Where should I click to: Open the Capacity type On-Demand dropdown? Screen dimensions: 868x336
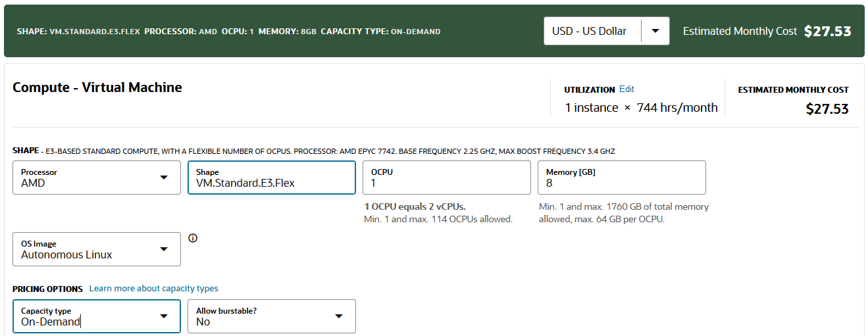click(x=97, y=316)
